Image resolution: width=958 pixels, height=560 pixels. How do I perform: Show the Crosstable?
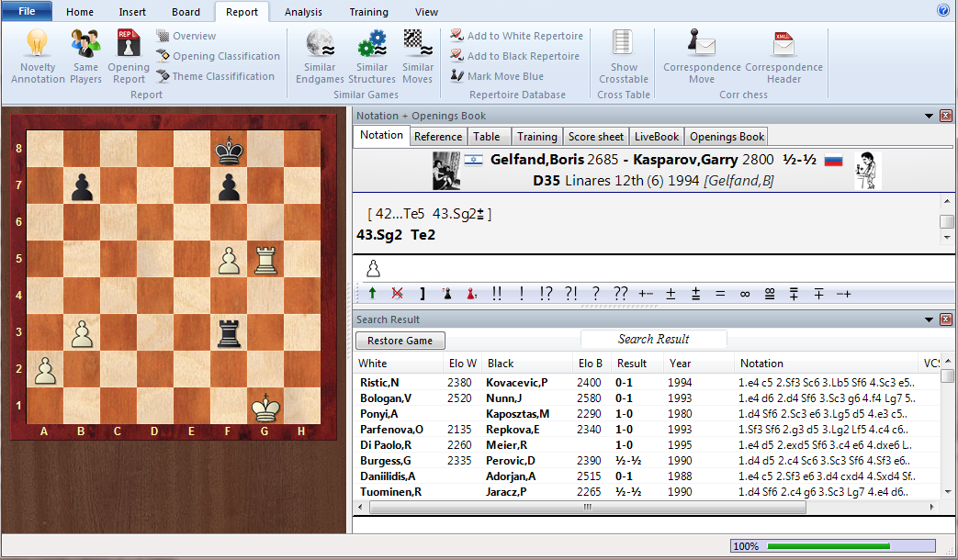[x=623, y=56]
